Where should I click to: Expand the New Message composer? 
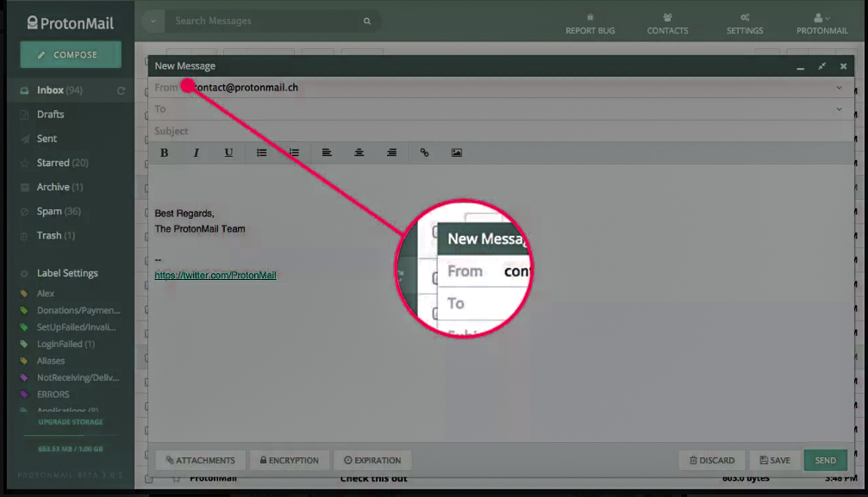[x=822, y=66]
